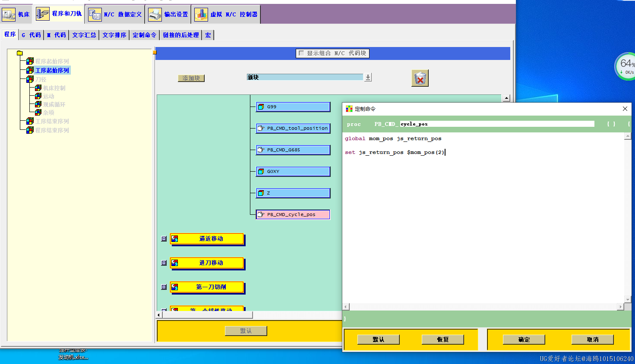Close the 定制命令 dialog
635x364 pixels.
tap(625, 109)
